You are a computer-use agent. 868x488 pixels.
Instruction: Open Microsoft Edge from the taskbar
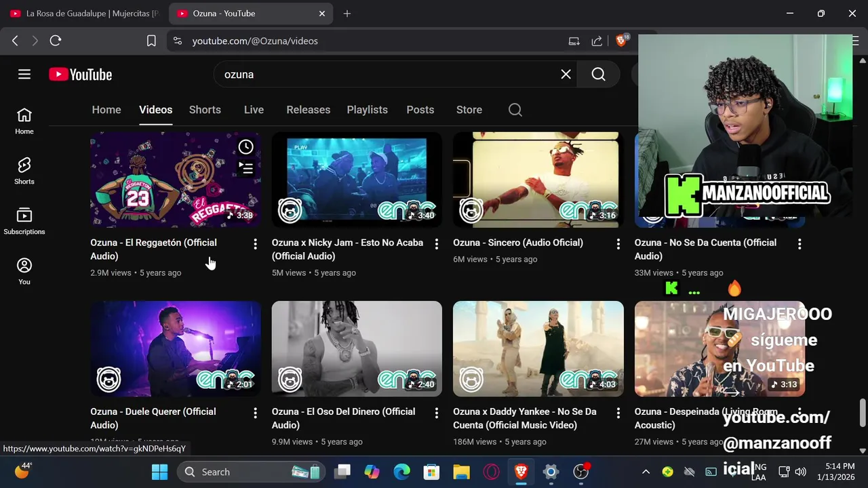tap(401, 472)
